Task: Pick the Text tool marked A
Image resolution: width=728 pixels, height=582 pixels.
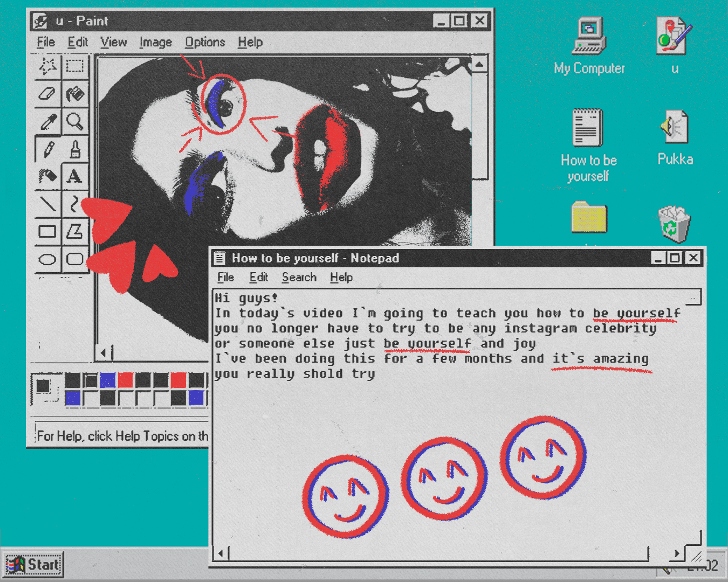Action: 75,176
